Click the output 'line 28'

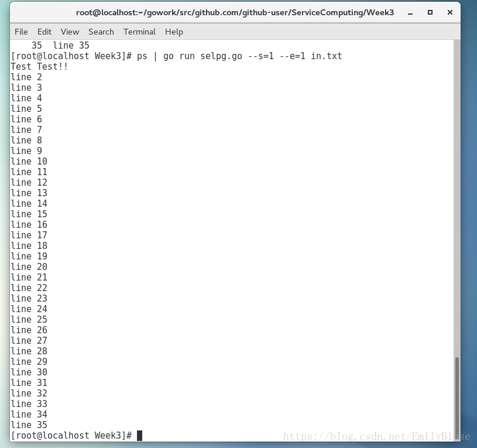(x=29, y=351)
